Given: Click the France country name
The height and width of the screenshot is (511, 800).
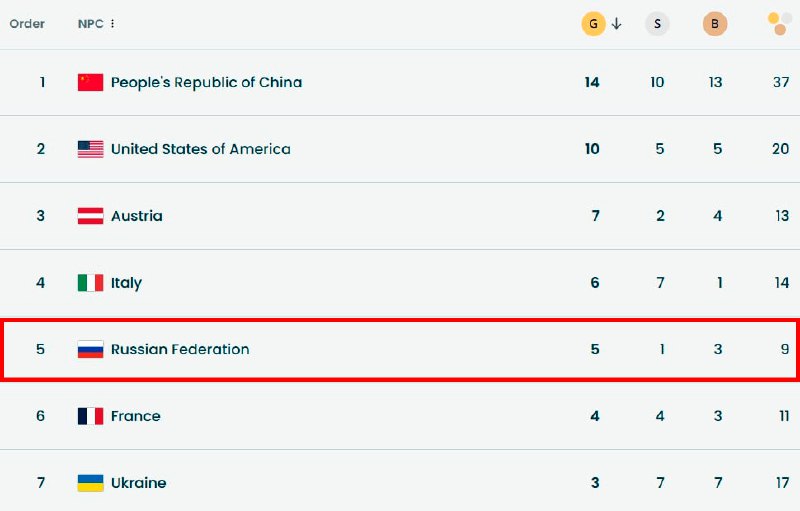Looking at the screenshot, I should [x=135, y=416].
